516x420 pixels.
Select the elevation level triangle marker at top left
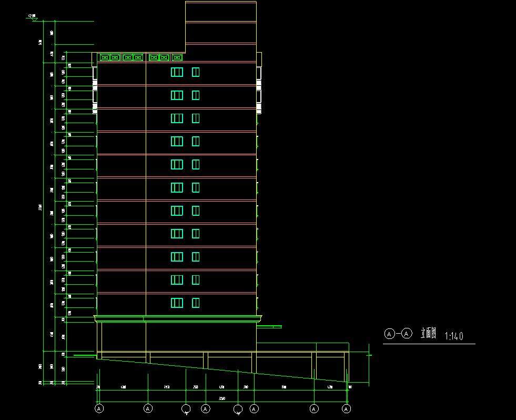point(35,20)
